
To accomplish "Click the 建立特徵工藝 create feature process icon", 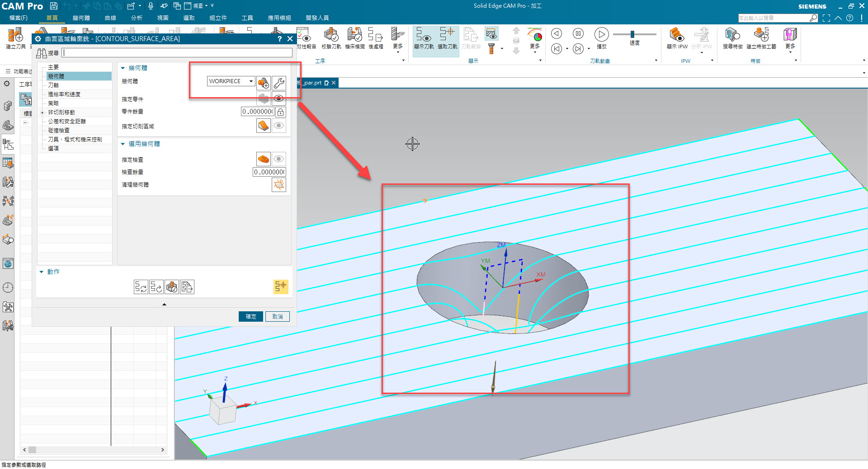I will point(761,38).
